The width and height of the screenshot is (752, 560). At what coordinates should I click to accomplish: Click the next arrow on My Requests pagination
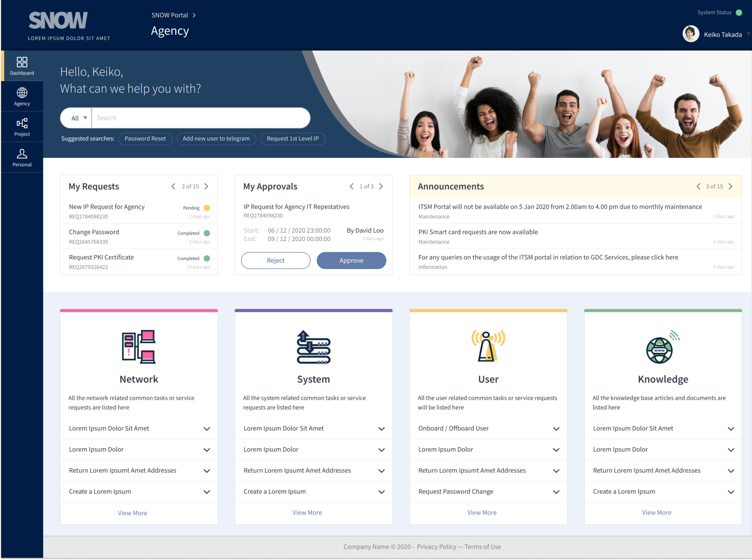coord(207,186)
